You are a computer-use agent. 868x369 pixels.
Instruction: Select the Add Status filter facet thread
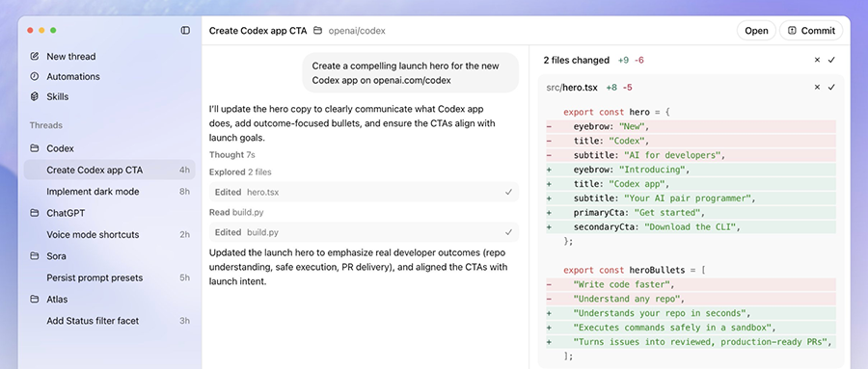(x=110, y=321)
